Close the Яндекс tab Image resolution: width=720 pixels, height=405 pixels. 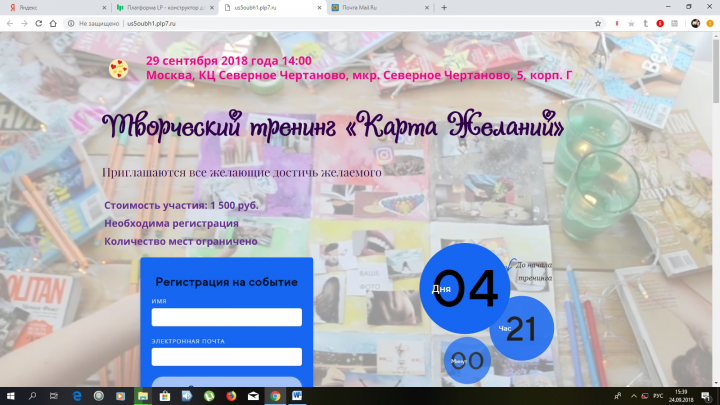pos(104,8)
